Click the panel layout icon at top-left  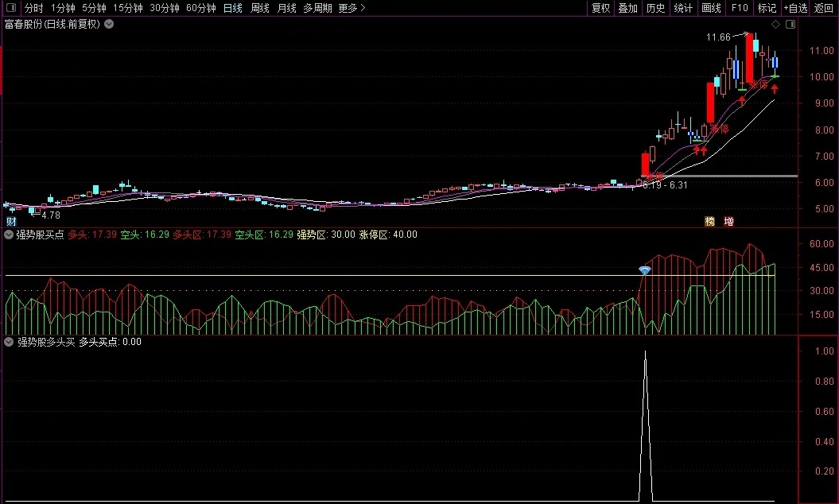[11, 8]
